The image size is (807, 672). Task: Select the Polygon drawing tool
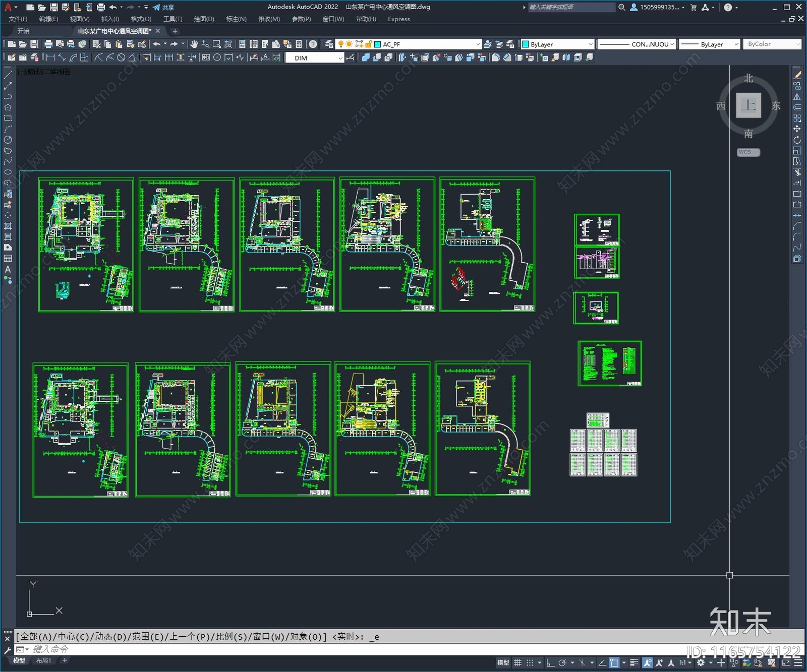pyautogui.click(x=8, y=107)
